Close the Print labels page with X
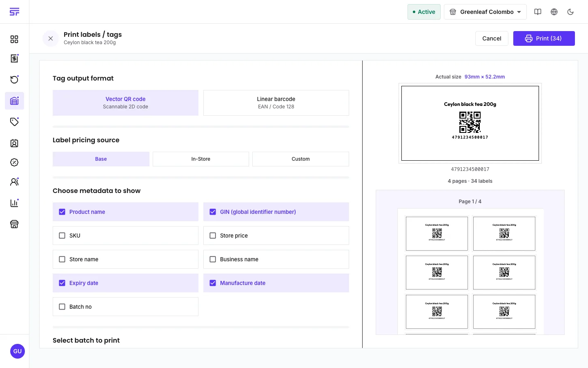 [51, 38]
